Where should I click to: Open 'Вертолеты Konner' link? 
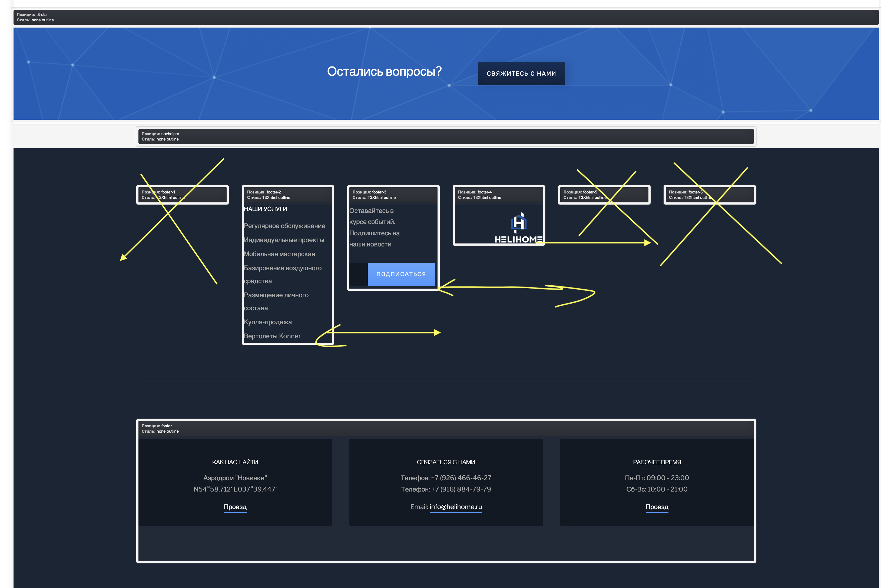click(x=272, y=336)
